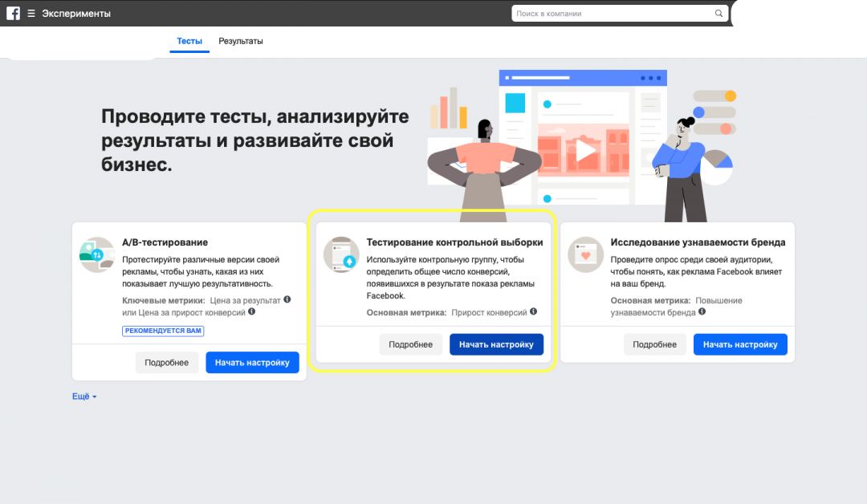Viewport: 867px width, 504px height.
Task: Click Начать настройку for brand awareness study
Action: point(740,343)
